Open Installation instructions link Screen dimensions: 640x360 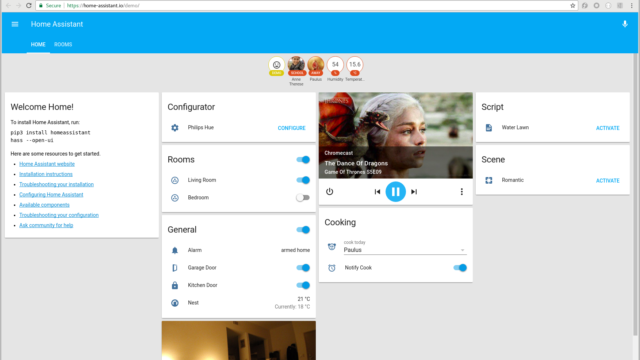point(46,174)
